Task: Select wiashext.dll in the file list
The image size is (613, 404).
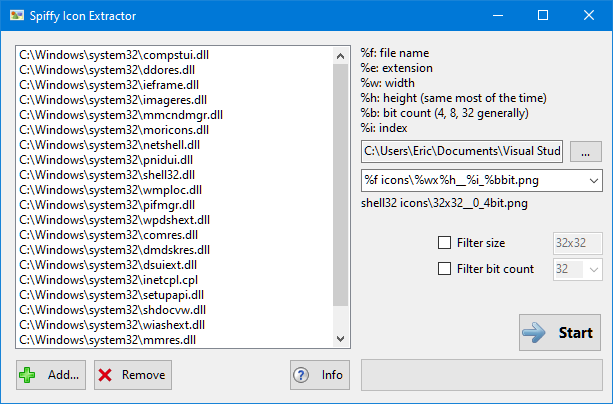Action: point(112,325)
